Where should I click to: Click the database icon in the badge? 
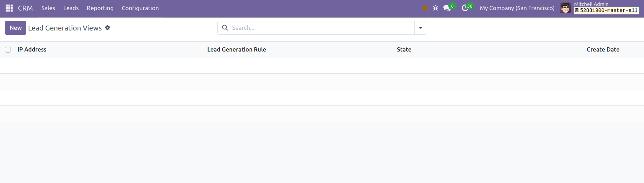click(x=577, y=11)
